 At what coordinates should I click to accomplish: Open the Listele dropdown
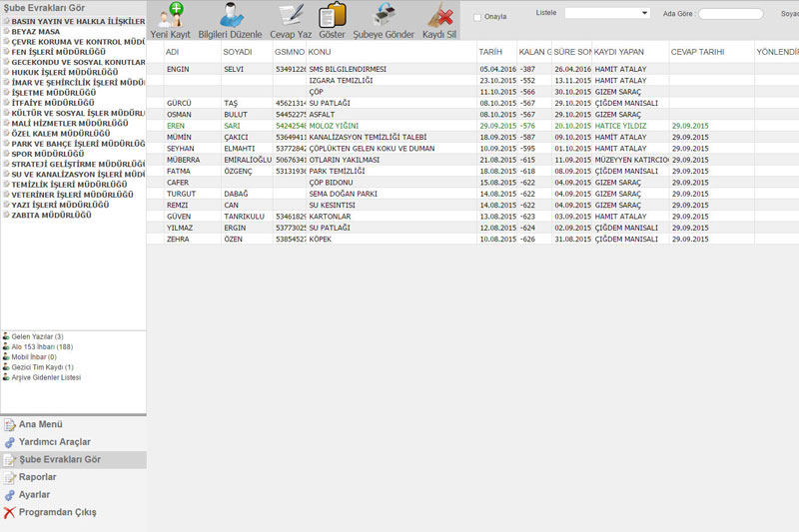coord(607,13)
